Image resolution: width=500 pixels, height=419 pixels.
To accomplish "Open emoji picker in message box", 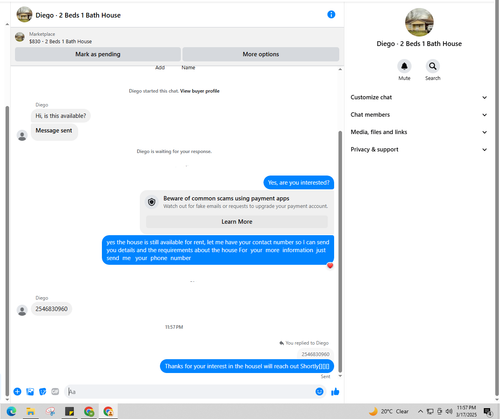I will pyautogui.click(x=319, y=392).
